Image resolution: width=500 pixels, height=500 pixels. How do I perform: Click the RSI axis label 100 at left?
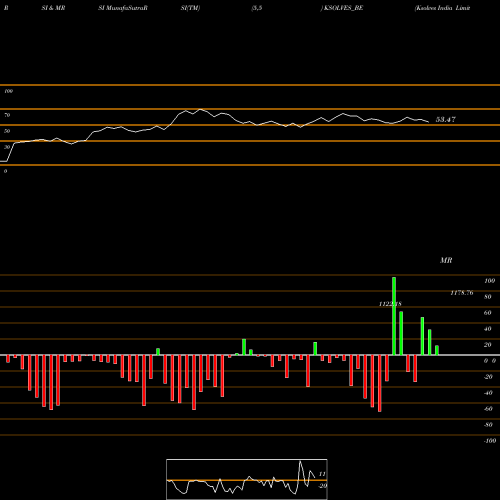pos(8,91)
